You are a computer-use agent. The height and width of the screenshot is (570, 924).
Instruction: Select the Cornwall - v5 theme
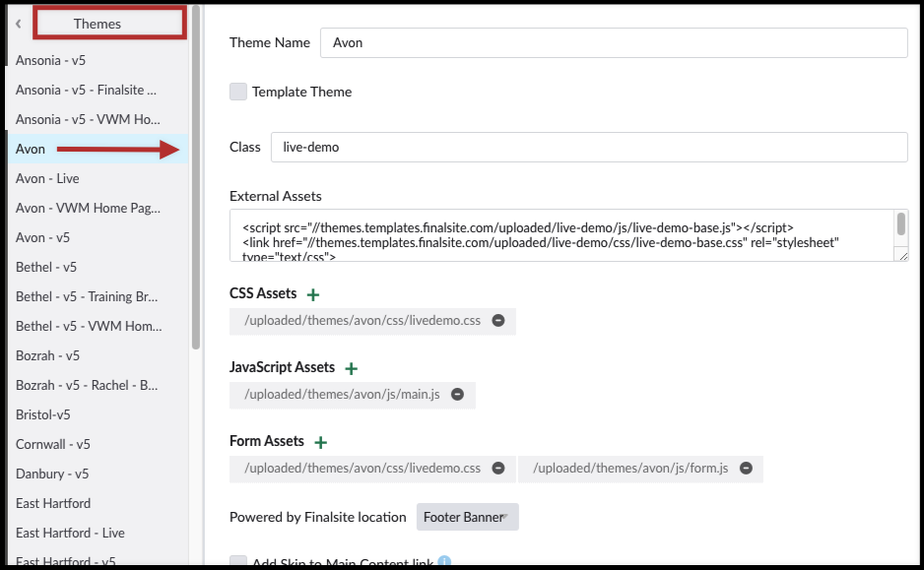(98, 444)
